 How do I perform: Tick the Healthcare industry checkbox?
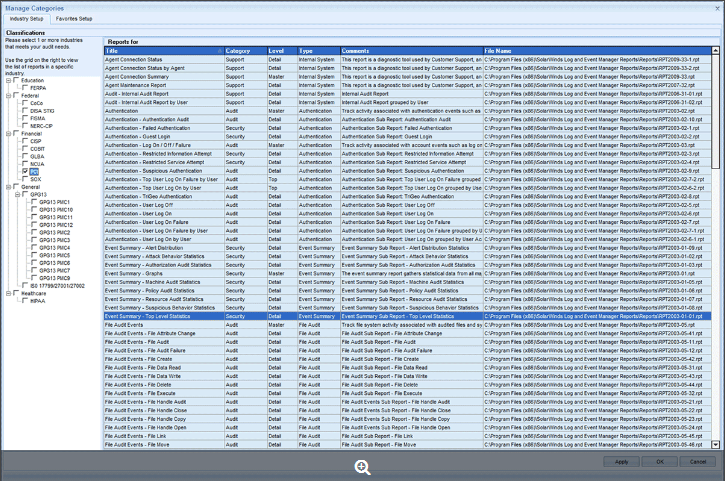[x=16, y=293]
